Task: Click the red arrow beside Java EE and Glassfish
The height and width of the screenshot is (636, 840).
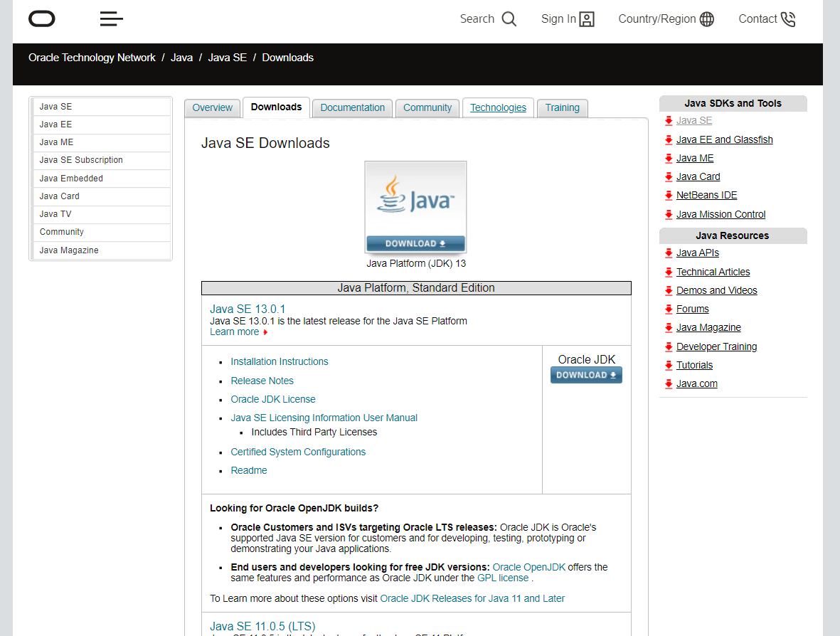Action: point(669,140)
